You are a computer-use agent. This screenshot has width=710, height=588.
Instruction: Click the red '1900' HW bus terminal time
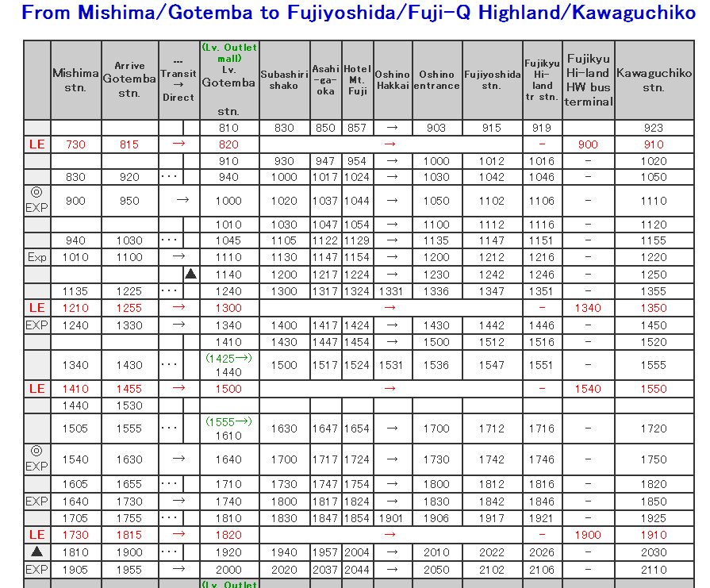coord(588,535)
